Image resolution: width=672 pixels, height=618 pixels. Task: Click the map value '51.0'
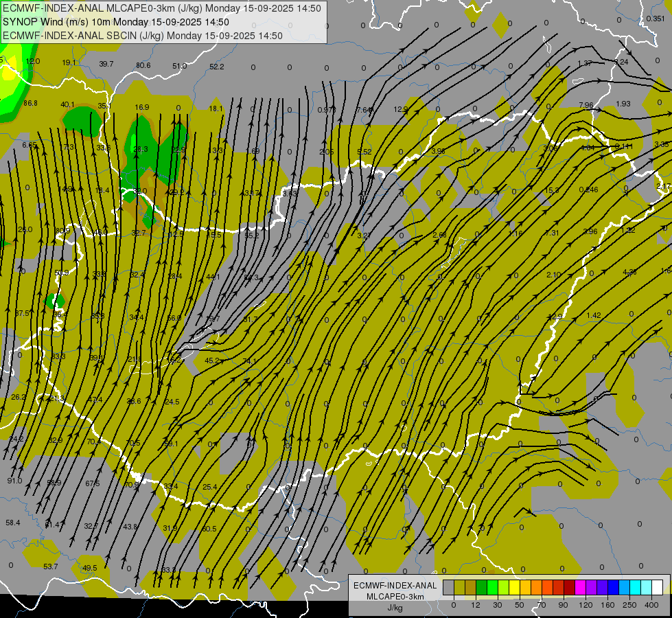(x=180, y=66)
